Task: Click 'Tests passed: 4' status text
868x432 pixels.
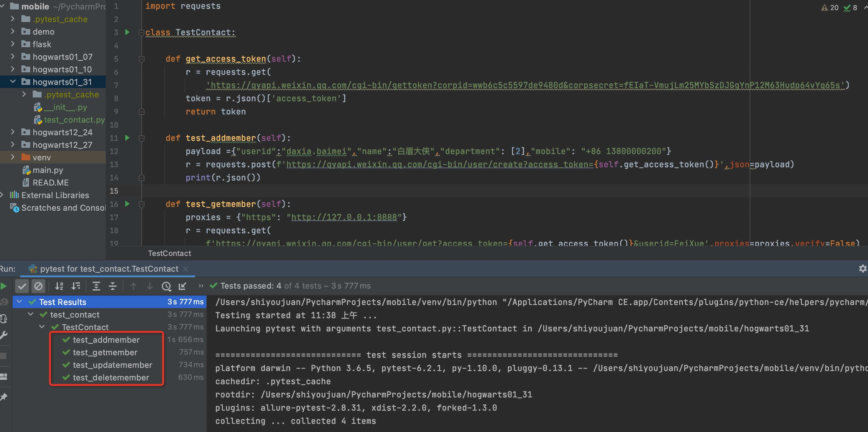Action: pos(251,286)
